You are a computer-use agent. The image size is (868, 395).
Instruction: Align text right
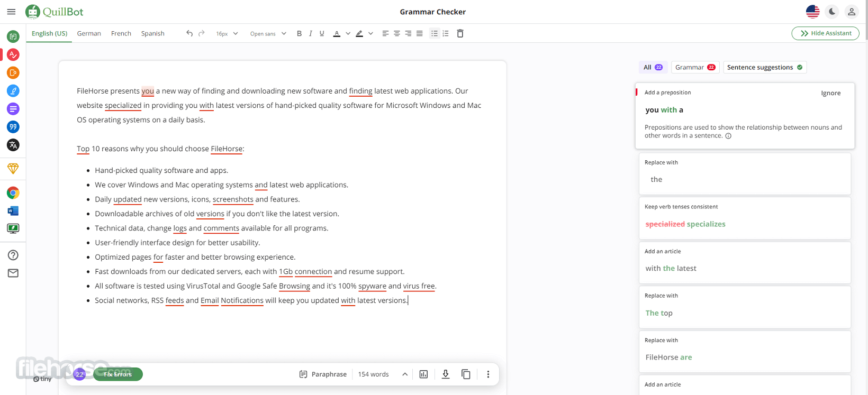pos(408,33)
